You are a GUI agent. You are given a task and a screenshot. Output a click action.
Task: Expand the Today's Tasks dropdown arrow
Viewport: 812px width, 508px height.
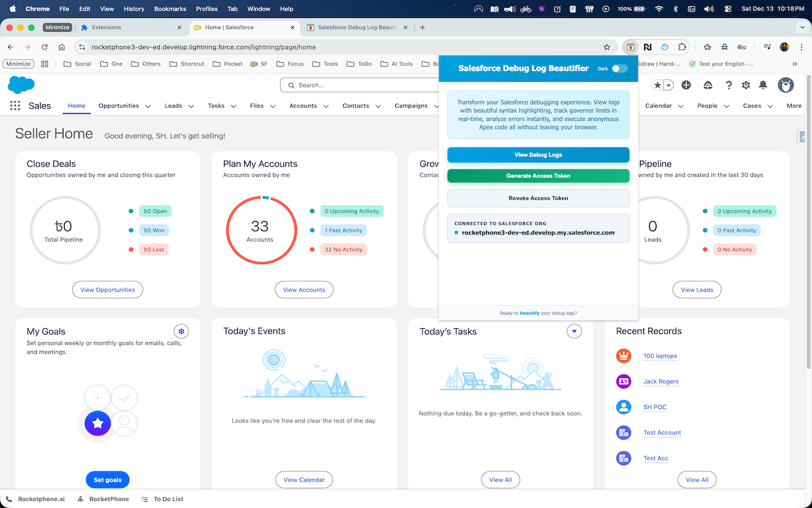click(x=574, y=331)
